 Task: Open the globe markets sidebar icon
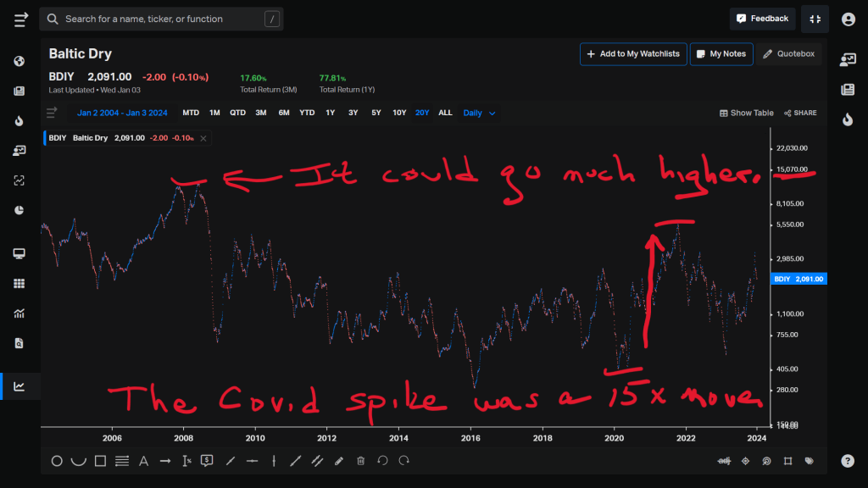pos(19,61)
